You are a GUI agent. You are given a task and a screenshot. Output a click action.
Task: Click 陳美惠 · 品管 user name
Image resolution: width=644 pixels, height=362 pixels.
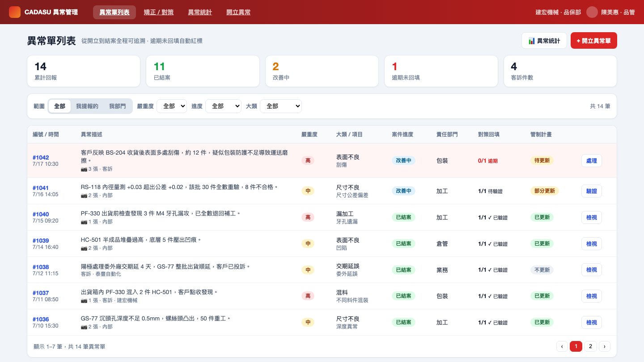pyautogui.click(x=618, y=13)
